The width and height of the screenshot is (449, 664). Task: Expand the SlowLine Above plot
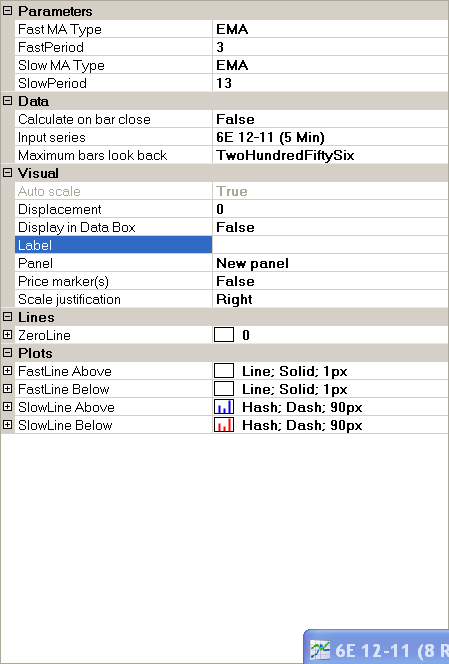[7, 407]
